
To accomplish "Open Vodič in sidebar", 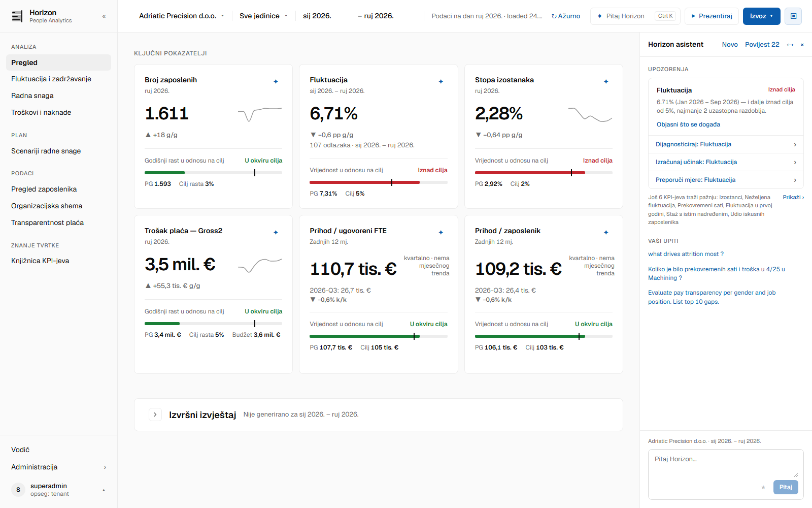I will pos(59,450).
